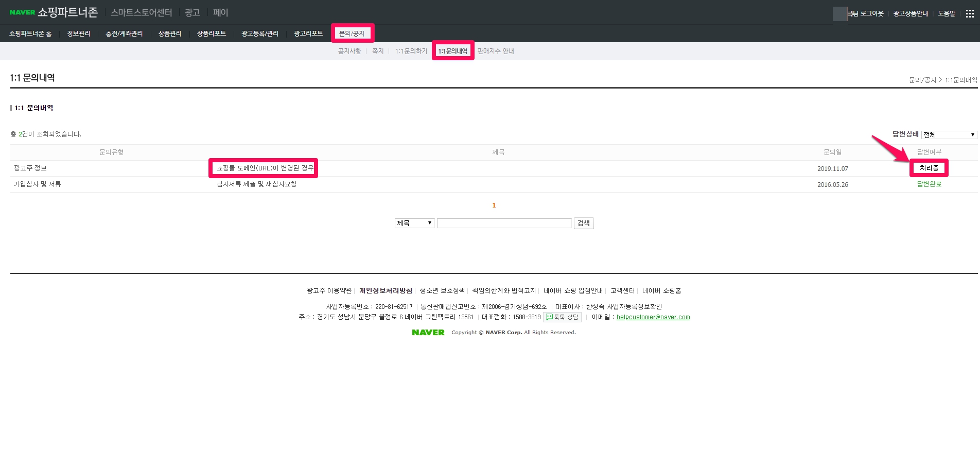This screenshot has width=980, height=467.
Task: Expand the 답변상태 dropdown
Action: click(949, 135)
